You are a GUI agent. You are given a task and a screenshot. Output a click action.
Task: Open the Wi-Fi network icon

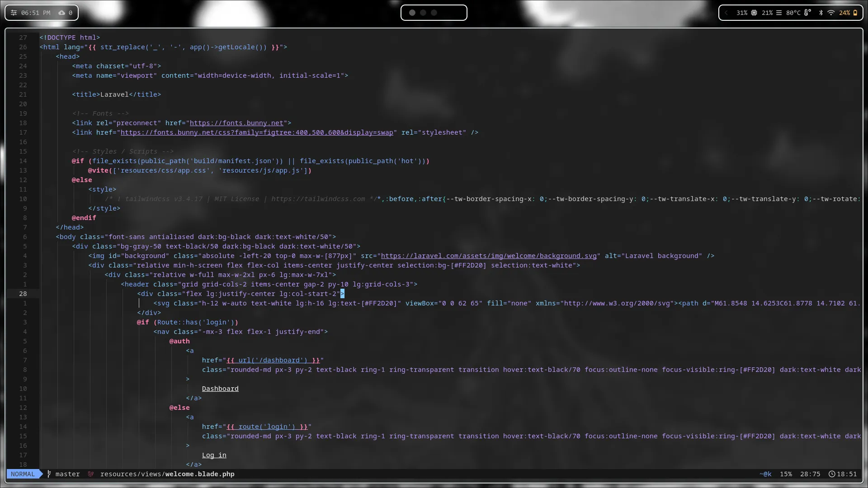[x=831, y=13]
